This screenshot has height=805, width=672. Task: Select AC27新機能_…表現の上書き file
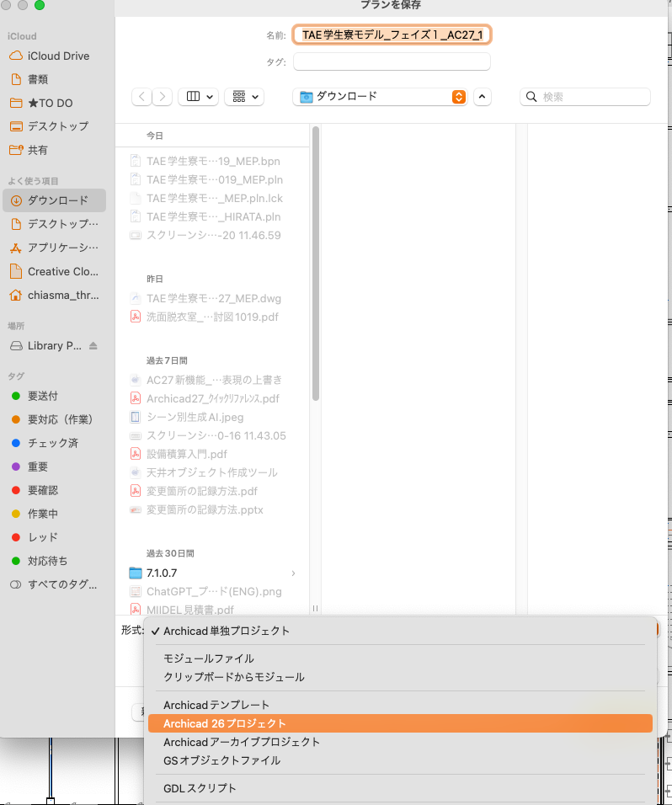tap(213, 380)
